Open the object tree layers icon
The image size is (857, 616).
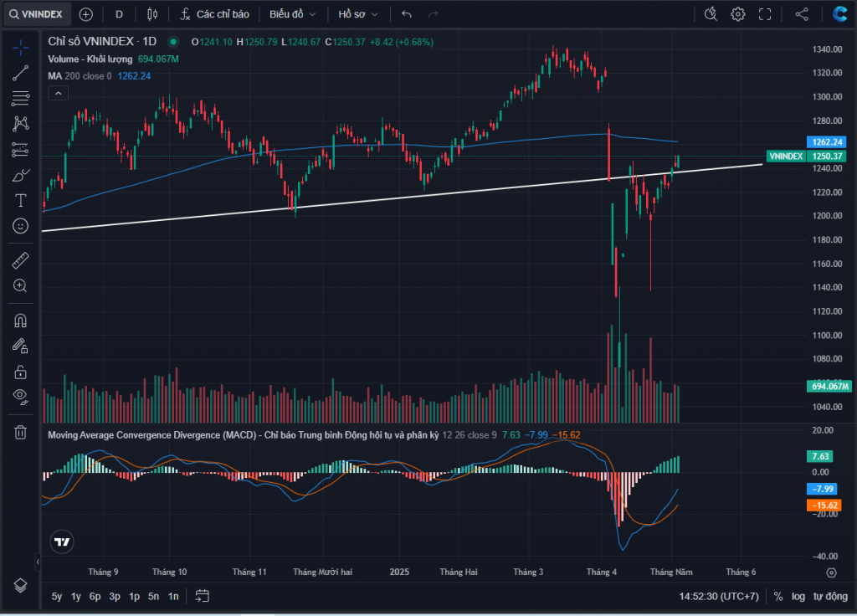20,585
